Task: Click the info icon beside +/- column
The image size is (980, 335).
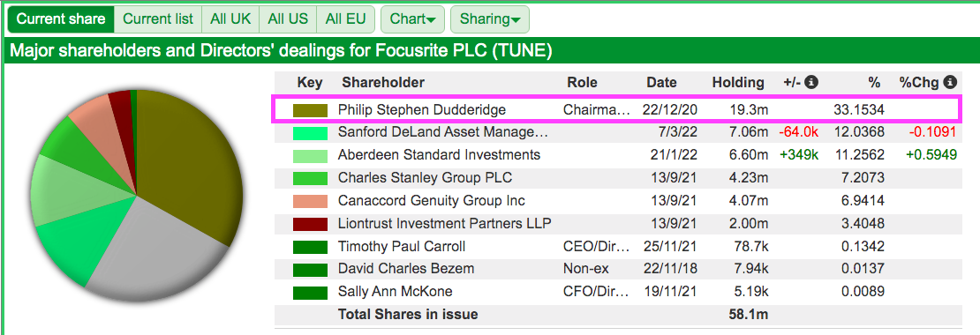Action: click(812, 82)
